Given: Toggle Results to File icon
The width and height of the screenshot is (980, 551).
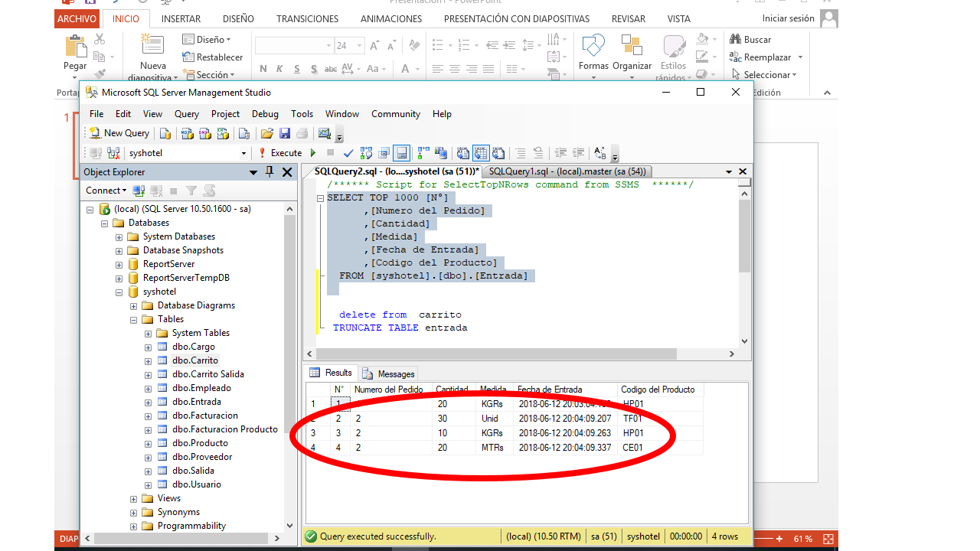Looking at the screenshot, I should pyautogui.click(x=498, y=153).
